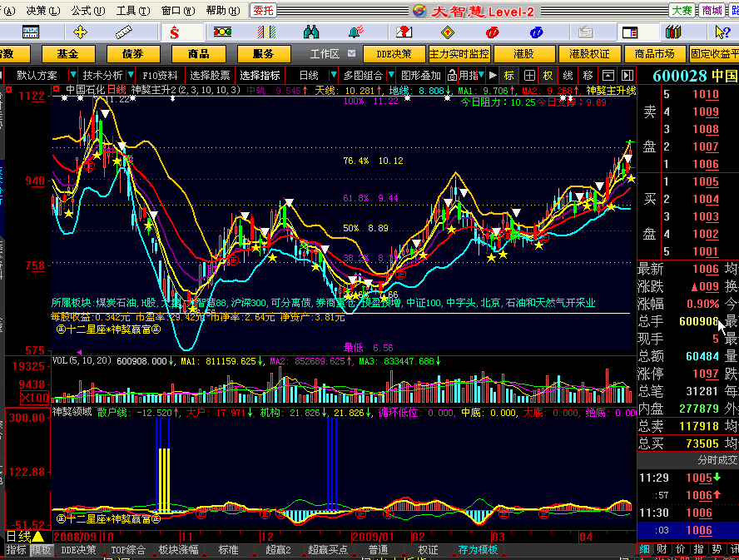Switch to the TOP综合 bottom tab
Viewport: 739px width, 560px height.
click(x=128, y=550)
